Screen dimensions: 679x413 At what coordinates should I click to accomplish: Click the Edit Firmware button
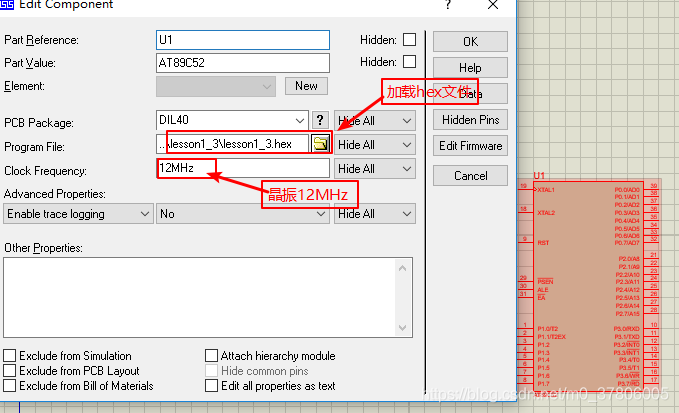pyautogui.click(x=470, y=146)
